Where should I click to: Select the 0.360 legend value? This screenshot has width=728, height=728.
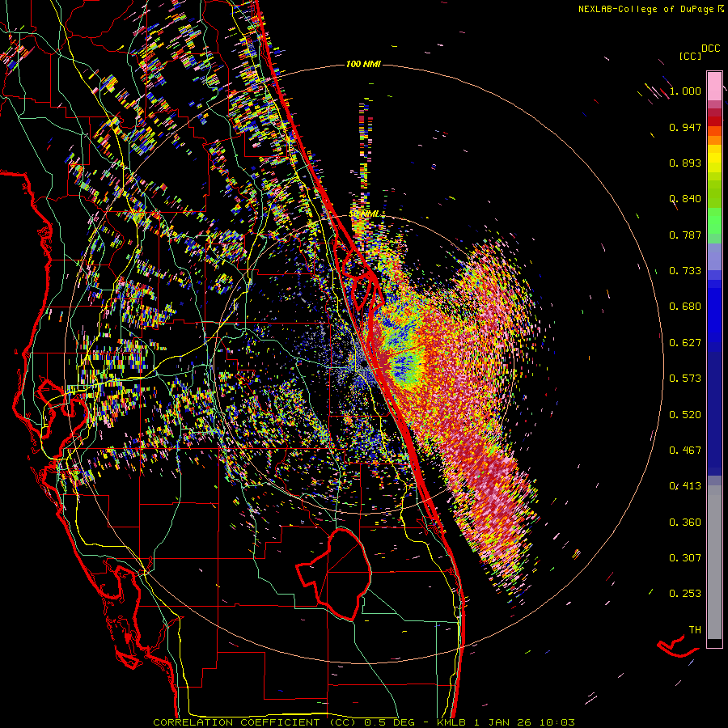[685, 523]
